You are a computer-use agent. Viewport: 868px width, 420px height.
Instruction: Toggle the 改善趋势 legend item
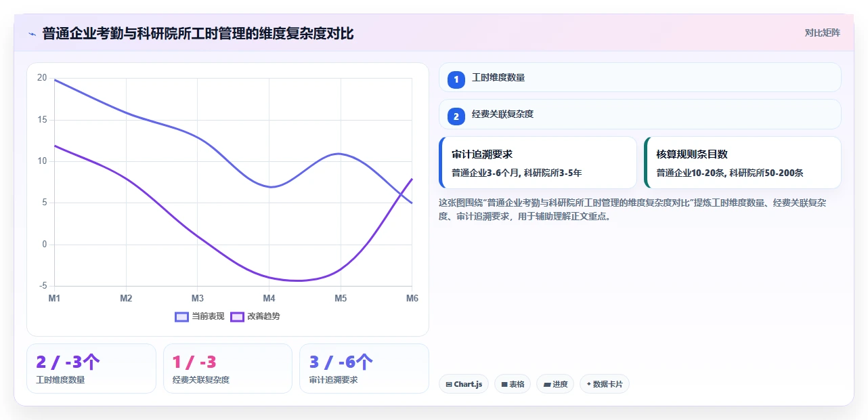pyautogui.click(x=255, y=316)
